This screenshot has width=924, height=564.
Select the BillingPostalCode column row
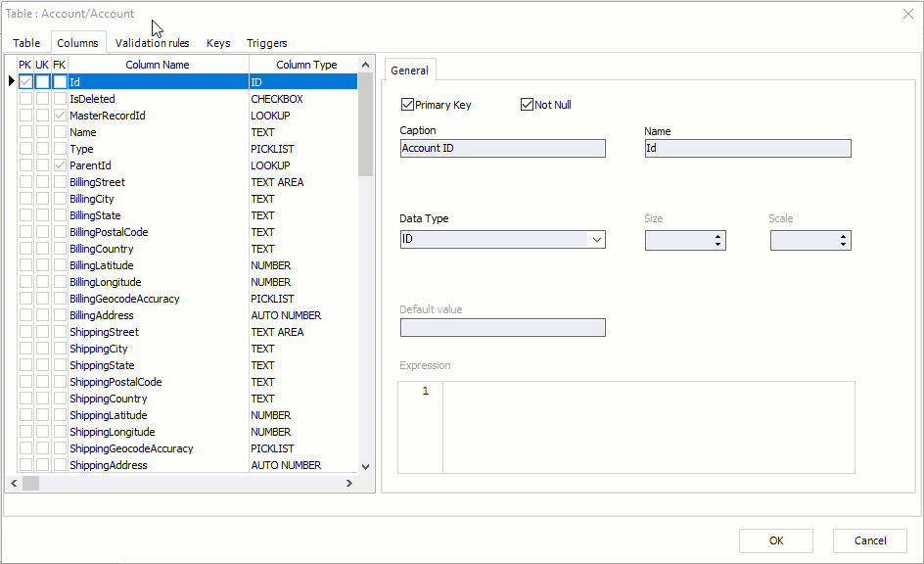187,232
